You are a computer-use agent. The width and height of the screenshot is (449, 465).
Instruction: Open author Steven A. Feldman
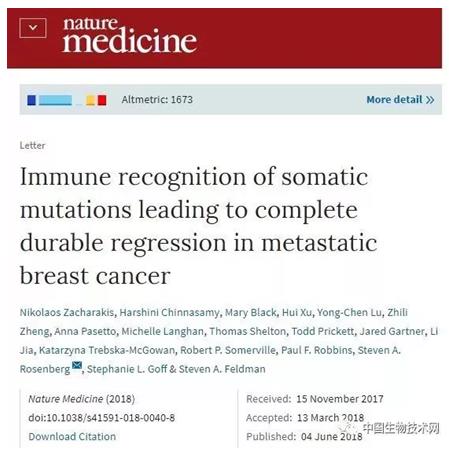tap(222, 369)
